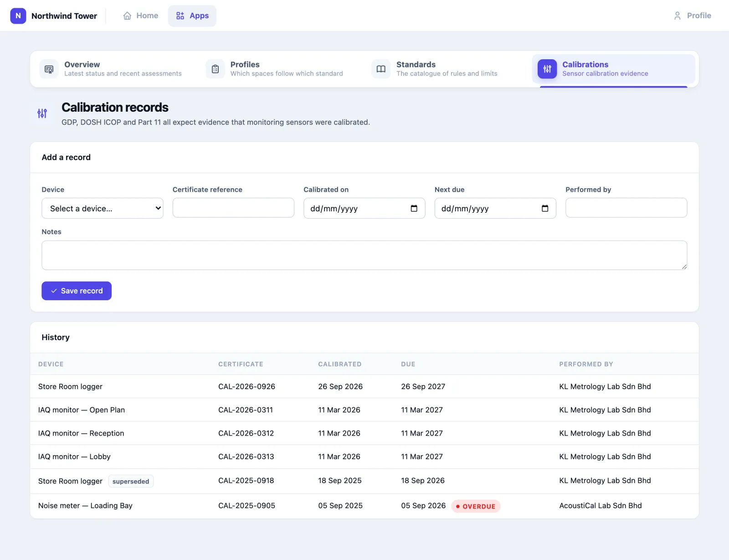Click the CERTIFICATE column header

[x=241, y=364]
